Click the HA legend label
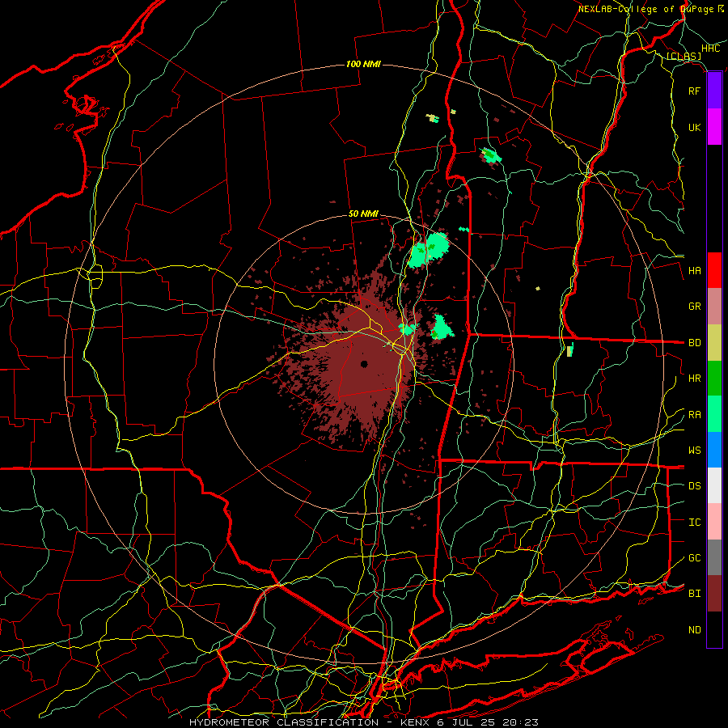The height and width of the screenshot is (728, 728). click(694, 271)
